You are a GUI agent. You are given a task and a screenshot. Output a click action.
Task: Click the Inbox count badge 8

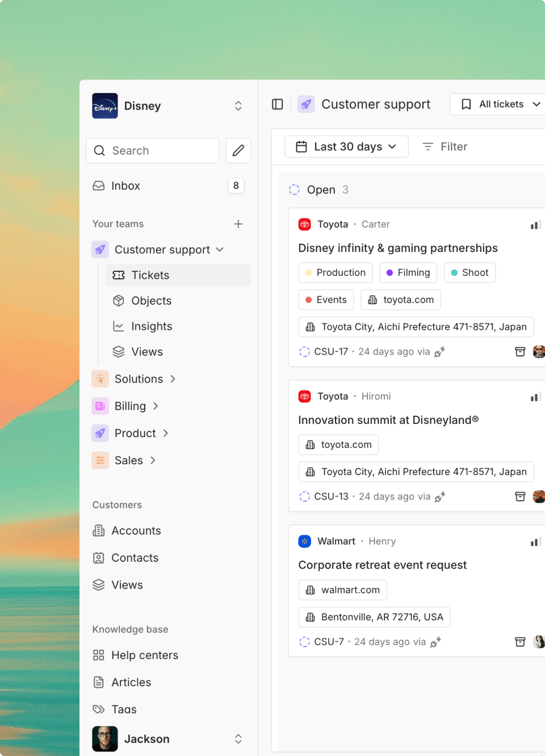click(236, 186)
